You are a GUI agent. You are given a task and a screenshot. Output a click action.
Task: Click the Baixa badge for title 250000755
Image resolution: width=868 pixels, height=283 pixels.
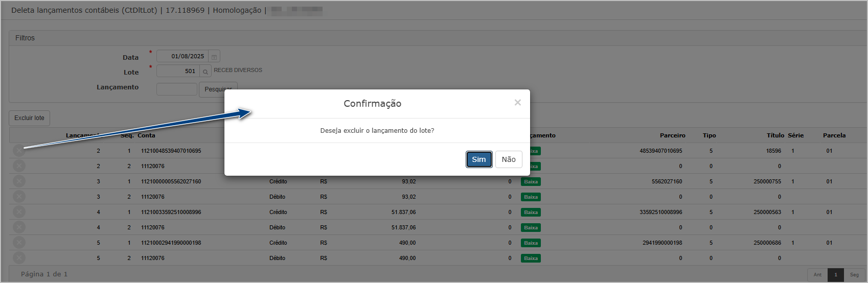[x=531, y=182]
